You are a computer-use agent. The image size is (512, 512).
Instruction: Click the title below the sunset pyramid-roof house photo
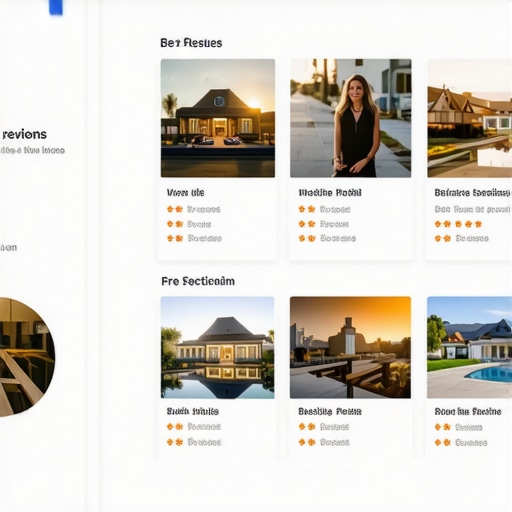point(186,193)
